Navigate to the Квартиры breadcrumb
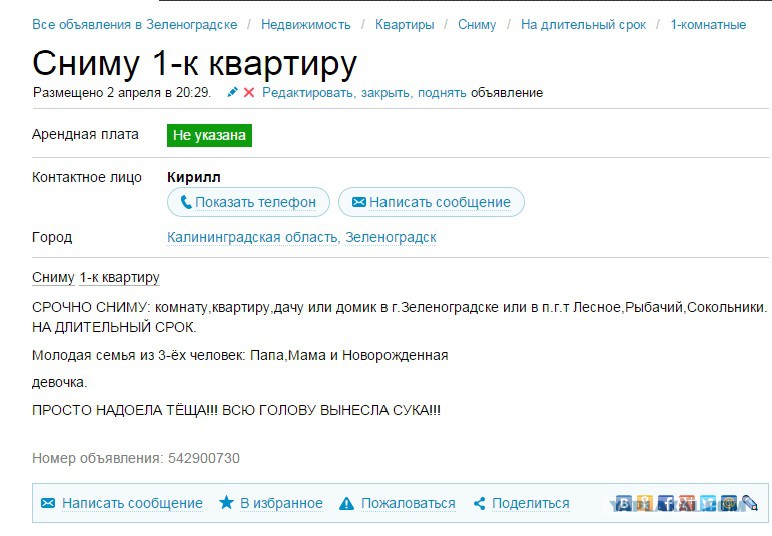Screen dimensions: 772x536 point(404,24)
